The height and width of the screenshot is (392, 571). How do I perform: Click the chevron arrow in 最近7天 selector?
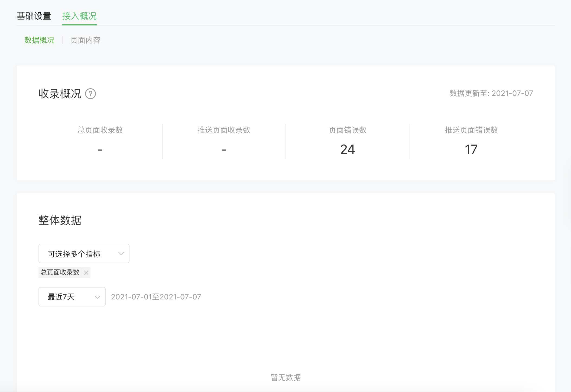click(98, 297)
